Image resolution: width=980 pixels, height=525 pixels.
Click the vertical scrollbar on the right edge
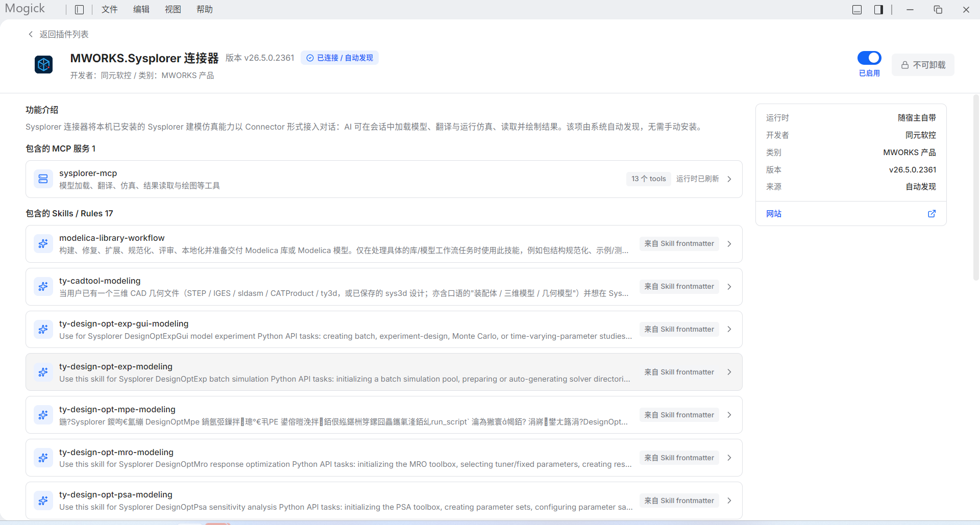click(x=976, y=188)
